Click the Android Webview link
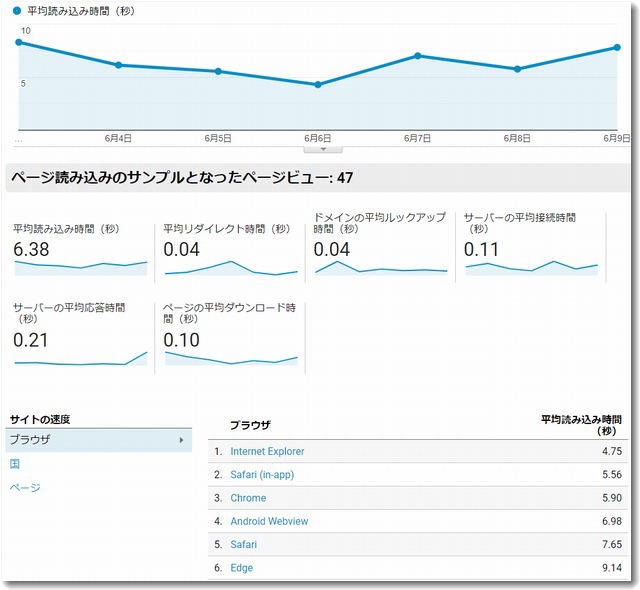The image size is (640, 590). click(x=269, y=521)
